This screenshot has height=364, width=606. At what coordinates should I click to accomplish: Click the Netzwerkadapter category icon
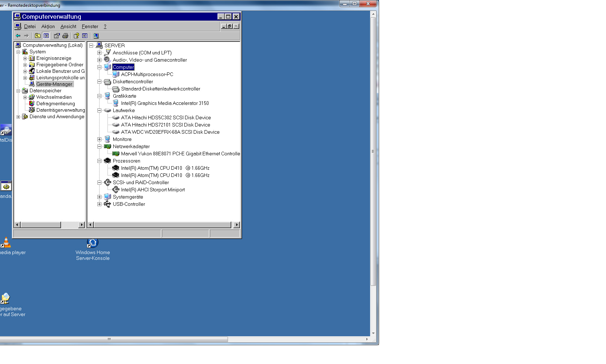pos(107,146)
